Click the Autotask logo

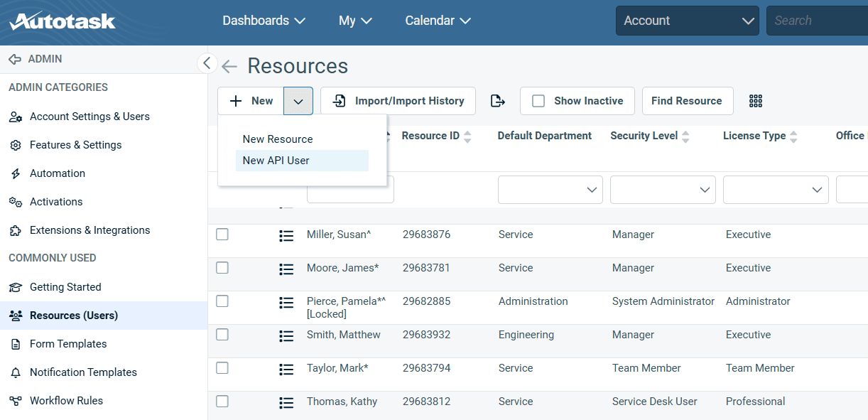coord(63,21)
